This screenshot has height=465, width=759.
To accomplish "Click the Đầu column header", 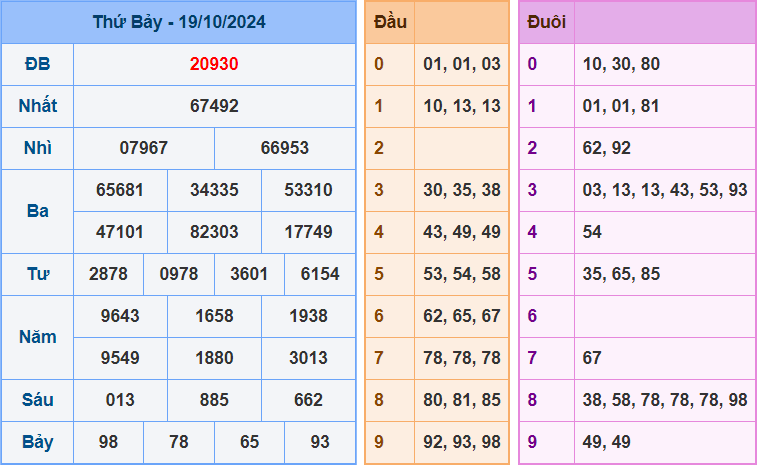I will (x=389, y=22).
